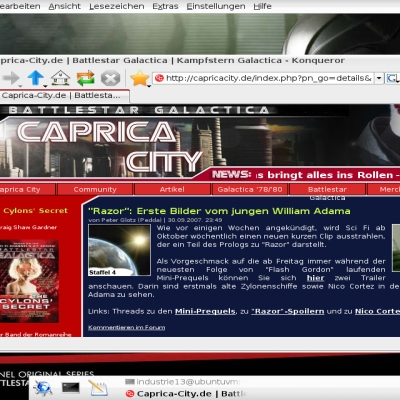The image size is (400, 400).
Task: Click the Google search engine icon
Action: tap(393, 78)
